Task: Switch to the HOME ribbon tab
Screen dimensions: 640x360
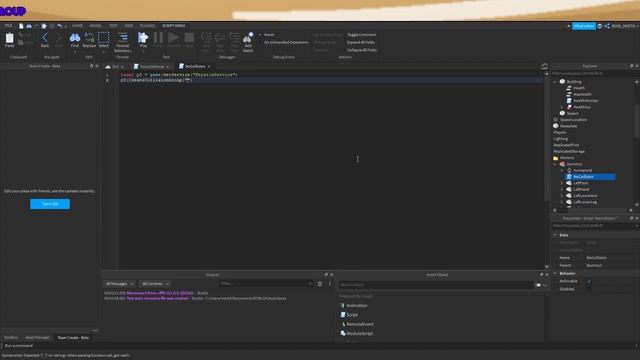Action: (x=77, y=26)
